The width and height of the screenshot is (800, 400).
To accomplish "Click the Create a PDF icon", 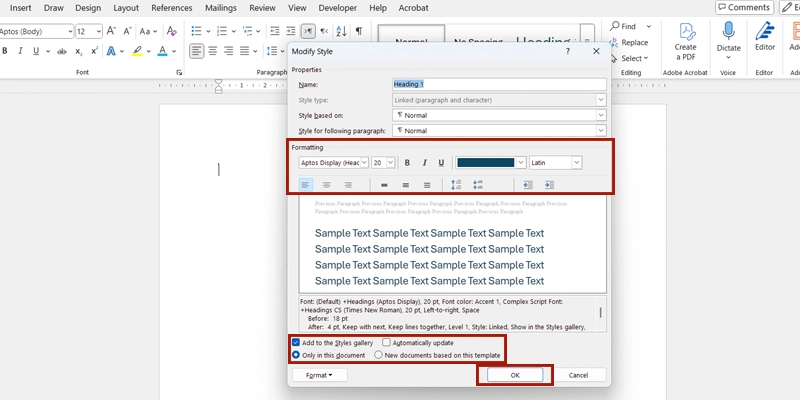I will 686,32.
